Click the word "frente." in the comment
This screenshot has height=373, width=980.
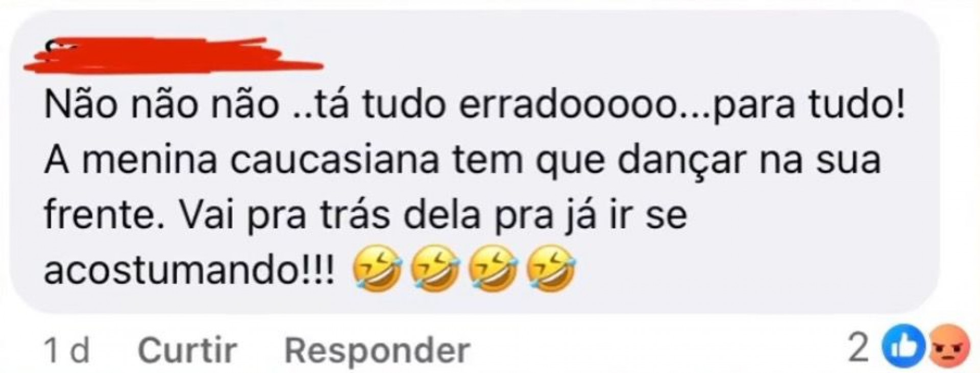[102, 216]
